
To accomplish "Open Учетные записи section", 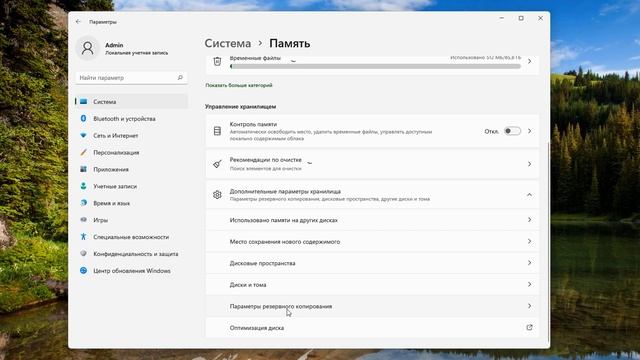I will (x=131, y=186).
